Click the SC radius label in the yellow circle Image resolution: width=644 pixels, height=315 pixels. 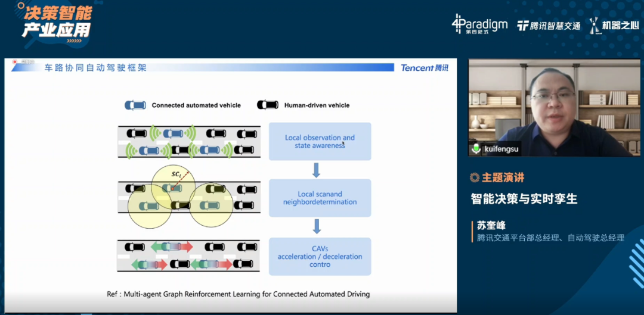176,174
